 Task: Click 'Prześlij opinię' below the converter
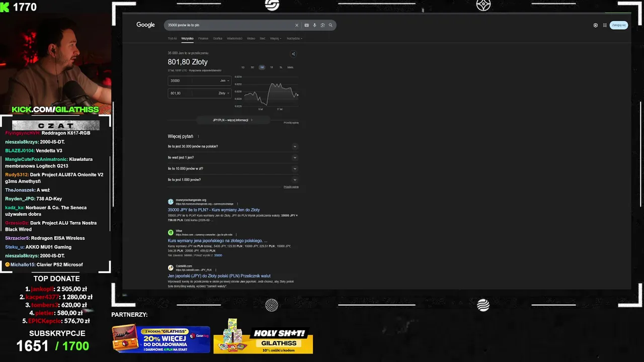pyautogui.click(x=291, y=123)
